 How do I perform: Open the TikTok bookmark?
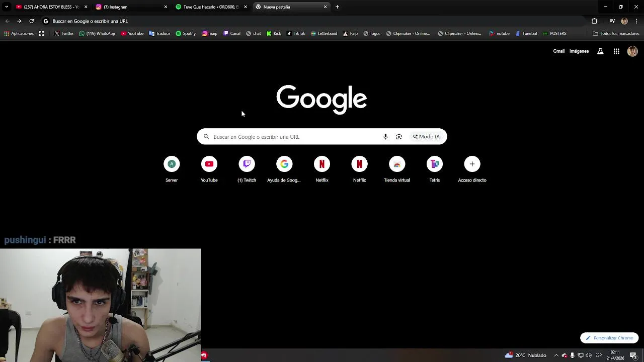point(296,34)
